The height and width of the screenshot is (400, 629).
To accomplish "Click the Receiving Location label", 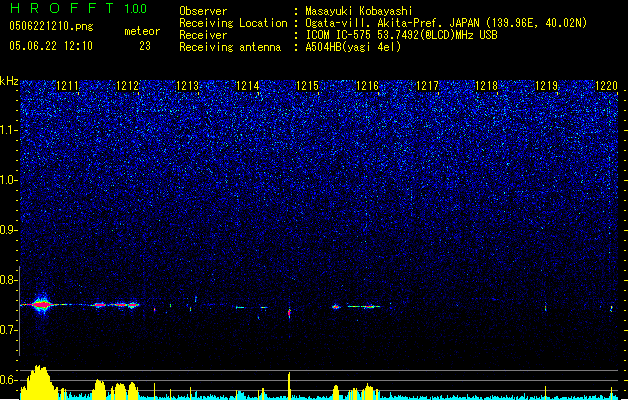I will (x=233, y=23).
